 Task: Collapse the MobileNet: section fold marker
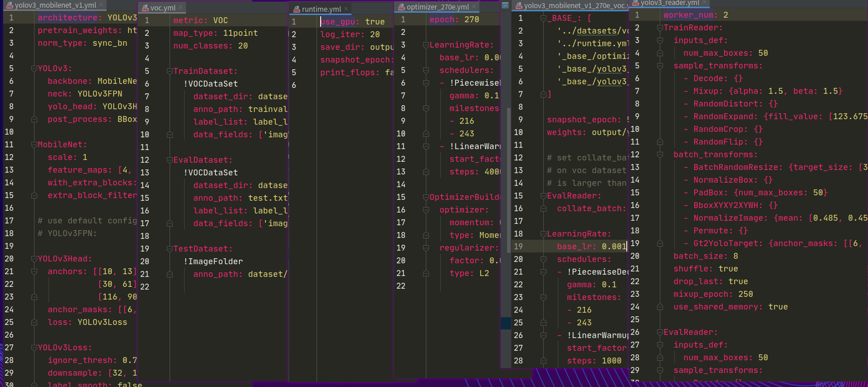pos(34,145)
